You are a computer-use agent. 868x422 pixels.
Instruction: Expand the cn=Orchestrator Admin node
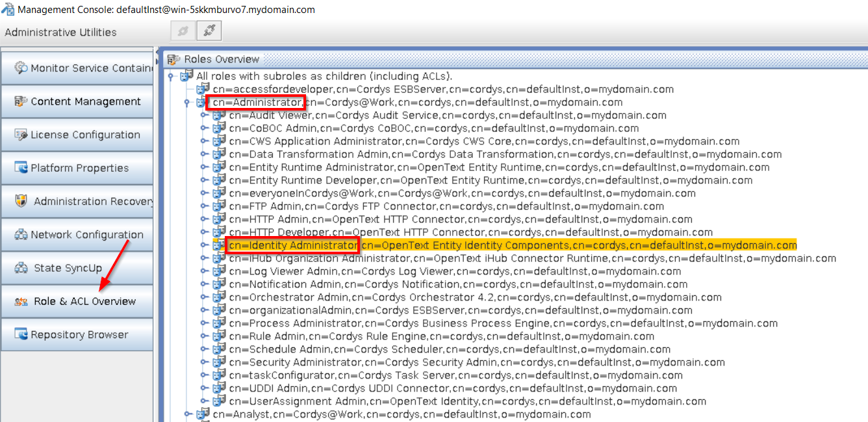pos(205,298)
